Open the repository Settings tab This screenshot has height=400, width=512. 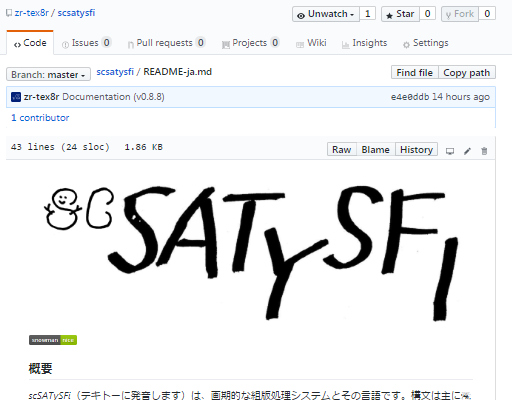click(x=425, y=43)
